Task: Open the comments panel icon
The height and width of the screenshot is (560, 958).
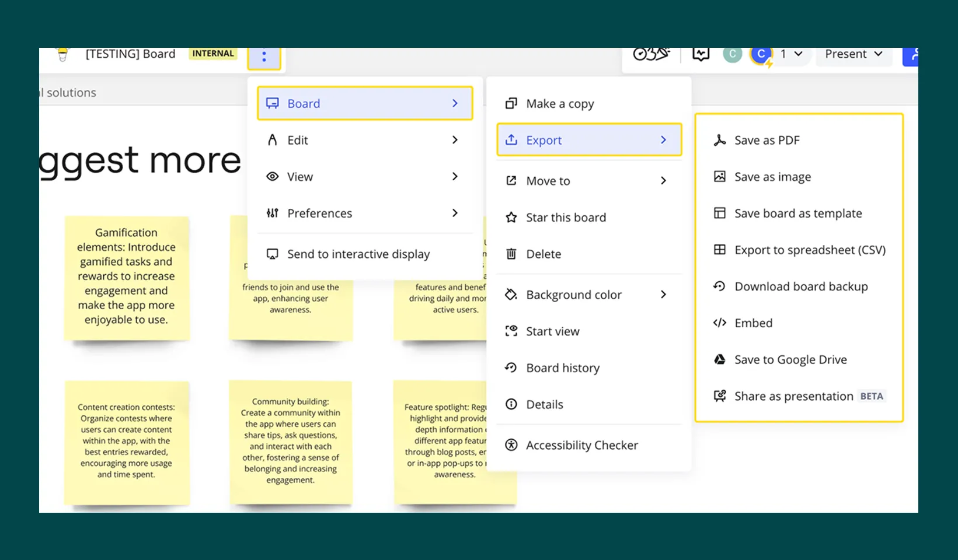Action: (701, 54)
